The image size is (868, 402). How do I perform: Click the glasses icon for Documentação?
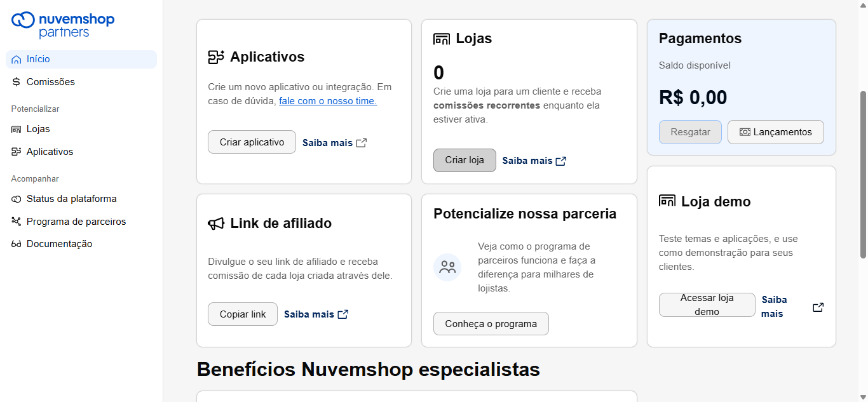[x=17, y=245]
